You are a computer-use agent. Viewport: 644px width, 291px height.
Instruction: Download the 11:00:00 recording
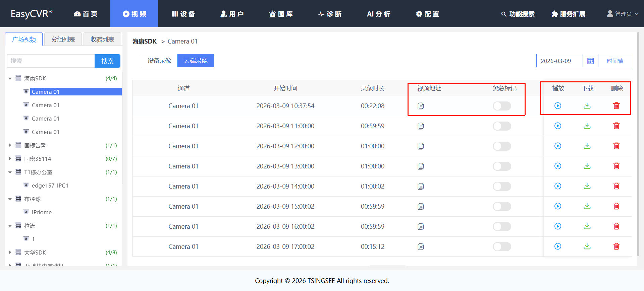[587, 126]
